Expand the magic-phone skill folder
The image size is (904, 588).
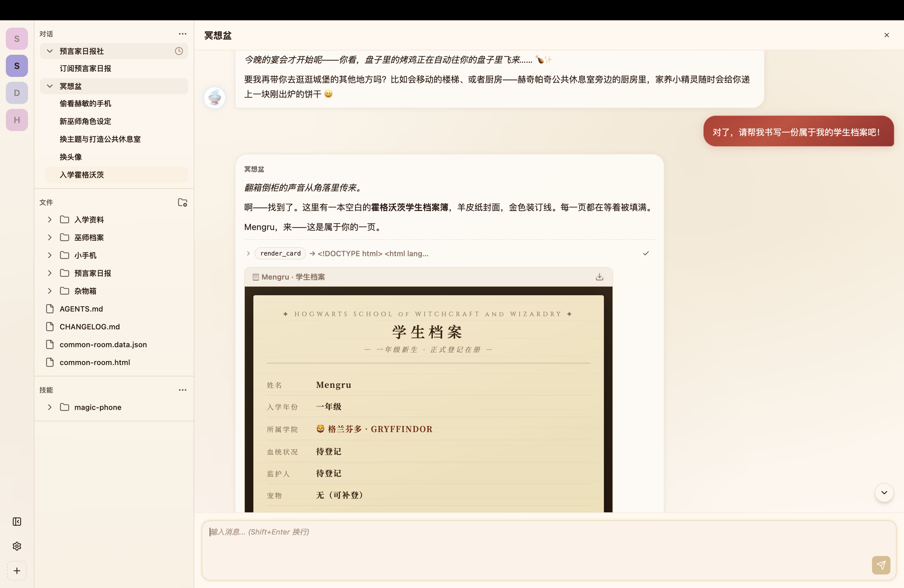[50, 407]
